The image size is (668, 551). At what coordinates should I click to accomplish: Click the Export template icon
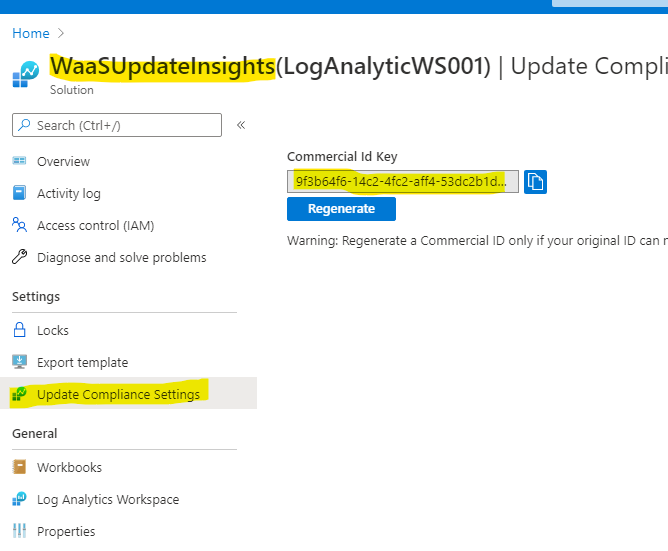(19, 362)
